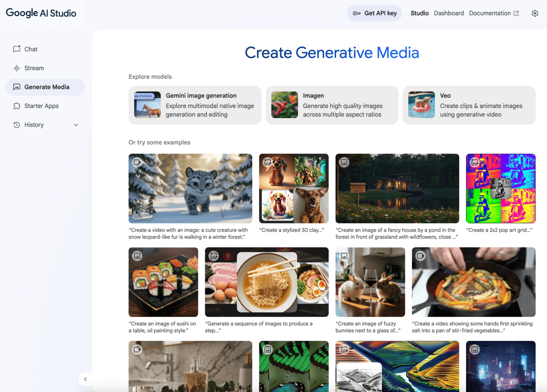Open the Documentation external link
Image resolution: width=547 pixels, height=392 pixels.
(x=494, y=13)
